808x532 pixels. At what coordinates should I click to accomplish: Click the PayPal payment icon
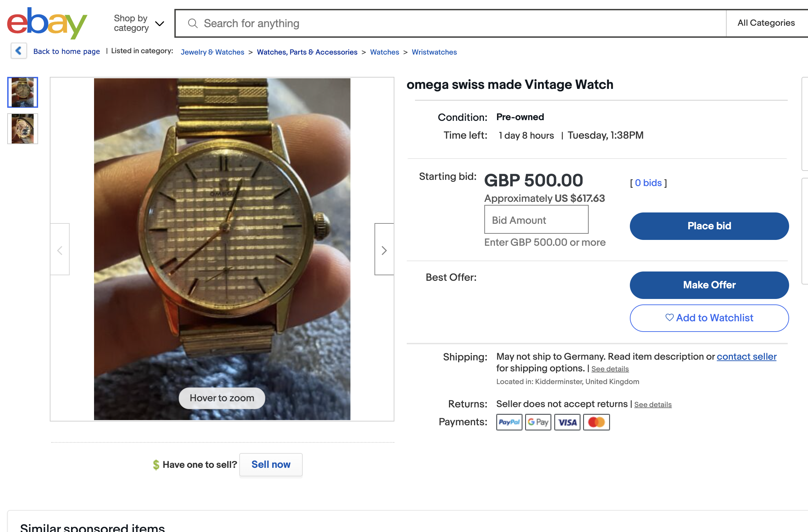(x=509, y=422)
